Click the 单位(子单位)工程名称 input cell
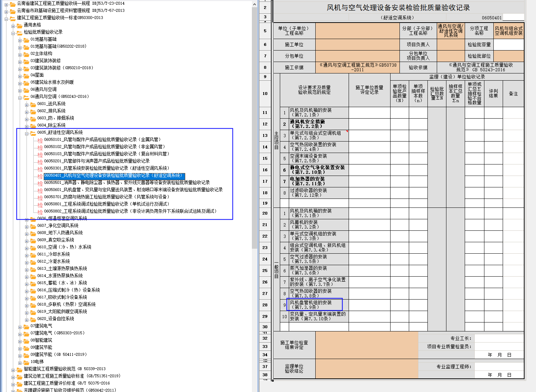 (358, 31)
